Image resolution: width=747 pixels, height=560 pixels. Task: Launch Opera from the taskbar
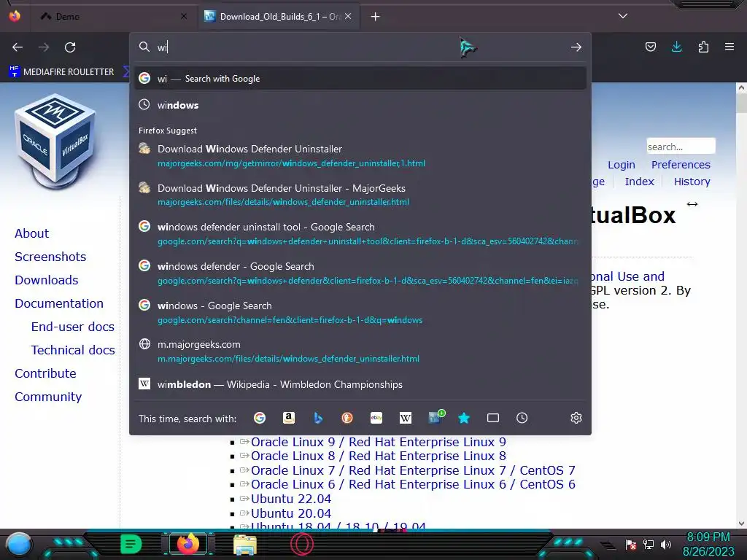coord(302,544)
